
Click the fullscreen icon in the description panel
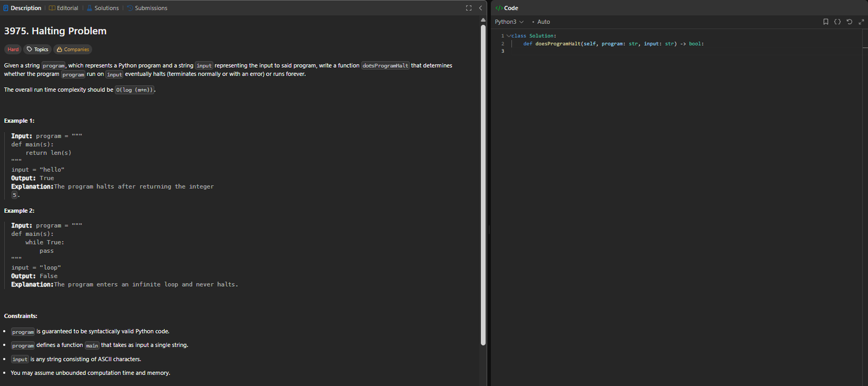[x=469, y=8]
